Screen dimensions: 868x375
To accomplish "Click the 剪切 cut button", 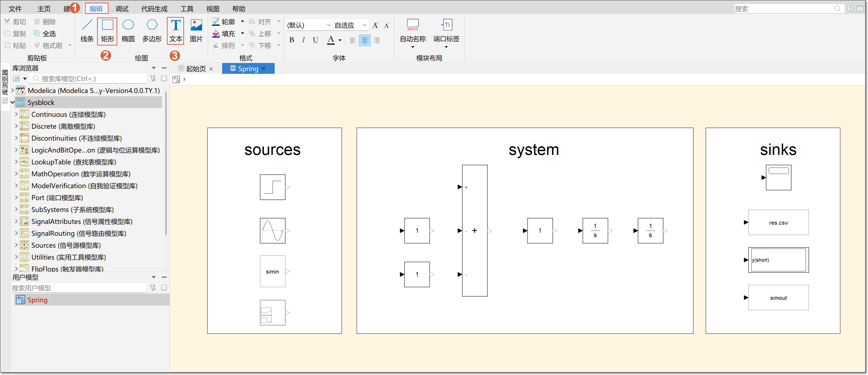I will [x=15, y=22].
